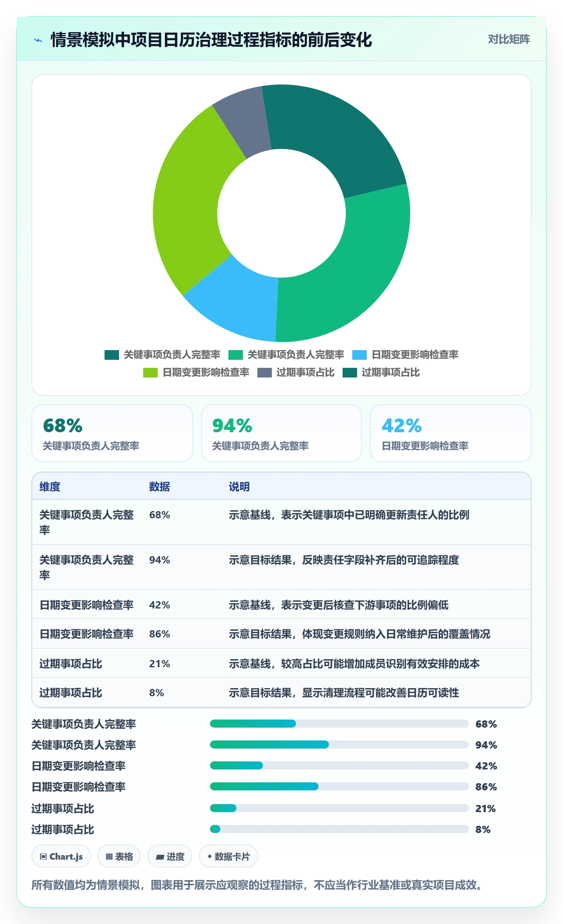Select the 42% 日期变更影响检查率 stat card
The height and width of the screenshot is (924, 563).
pyautogui.click(x=451, y=433)
